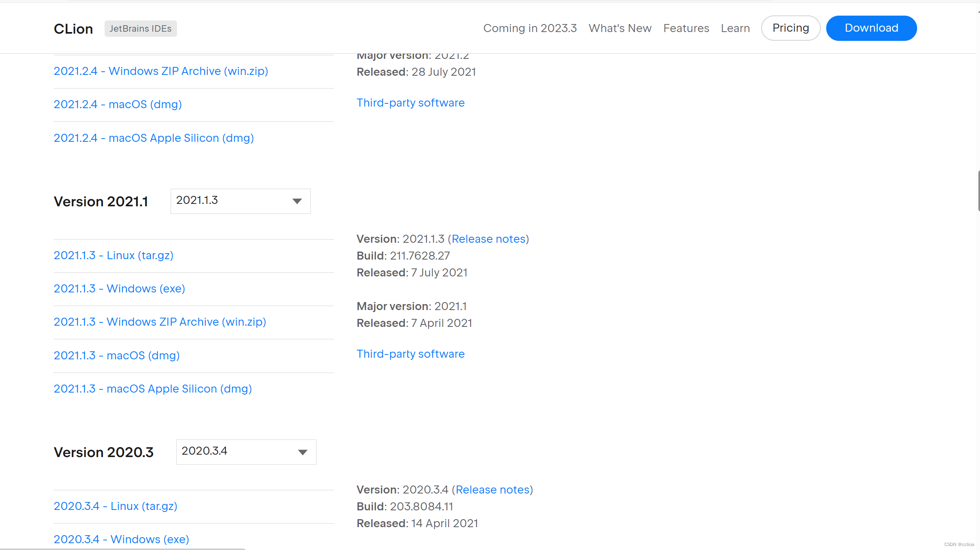Screen dimensions: 980x550
Task: Open the Version 2021.1 dropdown arrow
Action: [297, 201]
